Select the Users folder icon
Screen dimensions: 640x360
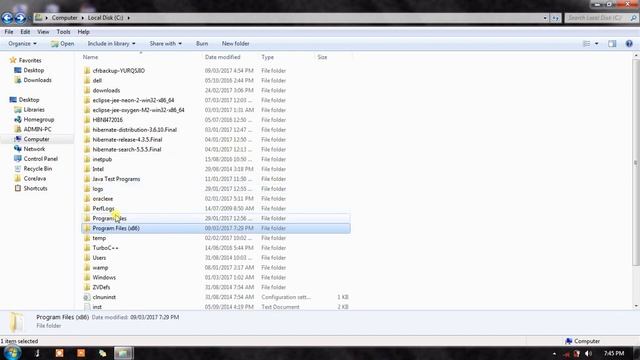point(87,258)
